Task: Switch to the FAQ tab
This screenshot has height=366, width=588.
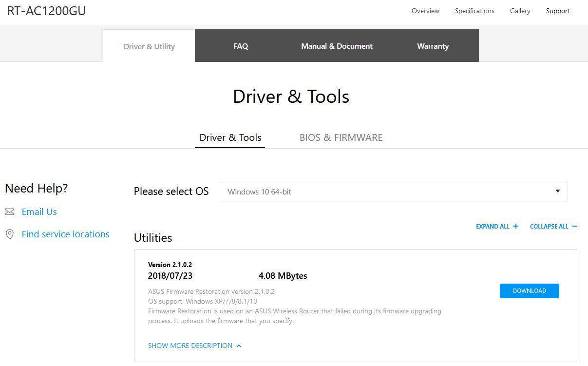Action: [x=241, y=46]
